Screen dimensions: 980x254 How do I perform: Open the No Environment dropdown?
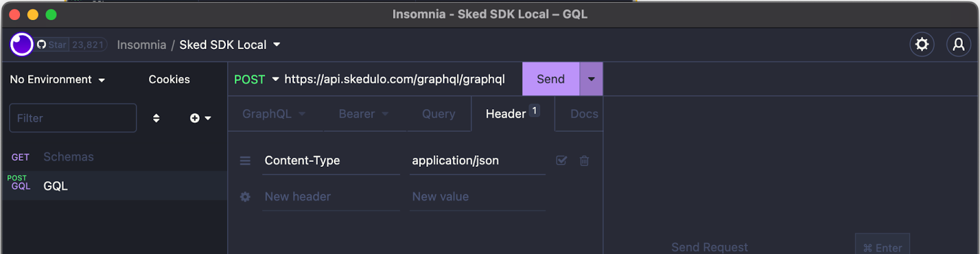coord(58,80)
